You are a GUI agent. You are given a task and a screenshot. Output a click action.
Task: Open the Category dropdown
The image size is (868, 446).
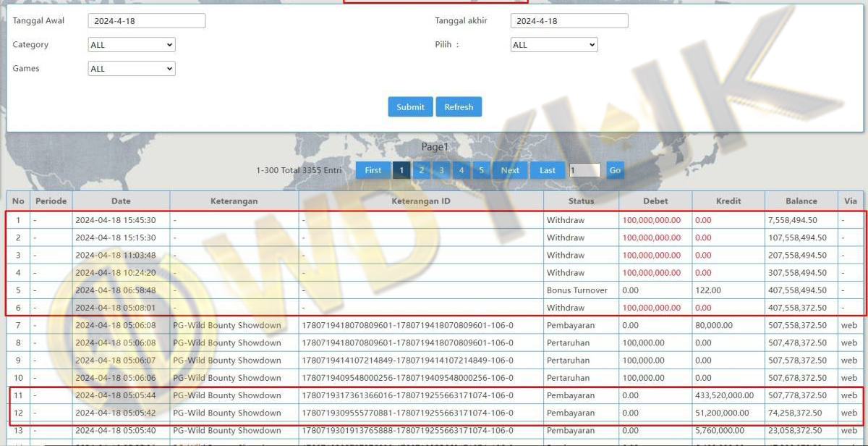pos(132,45)
